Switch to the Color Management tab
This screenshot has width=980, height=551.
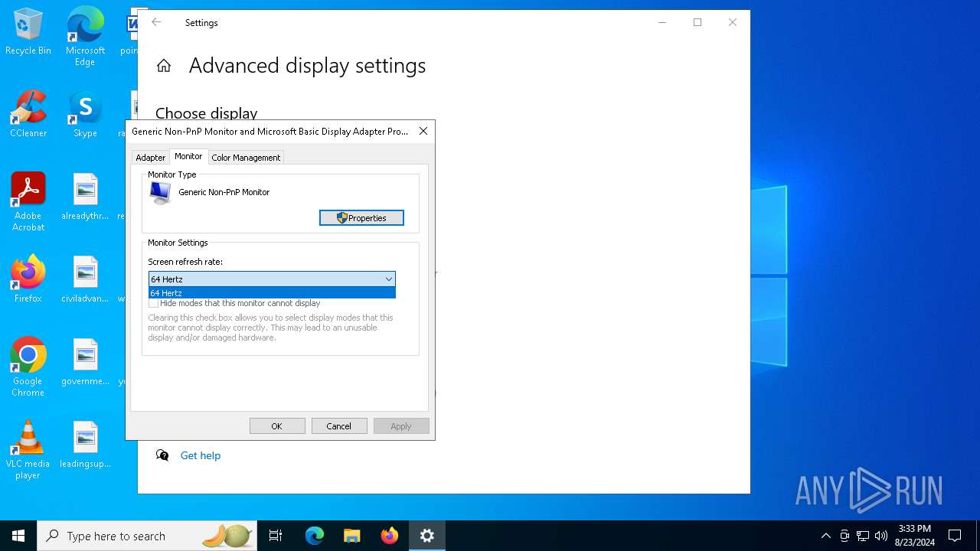click(246, 157)
